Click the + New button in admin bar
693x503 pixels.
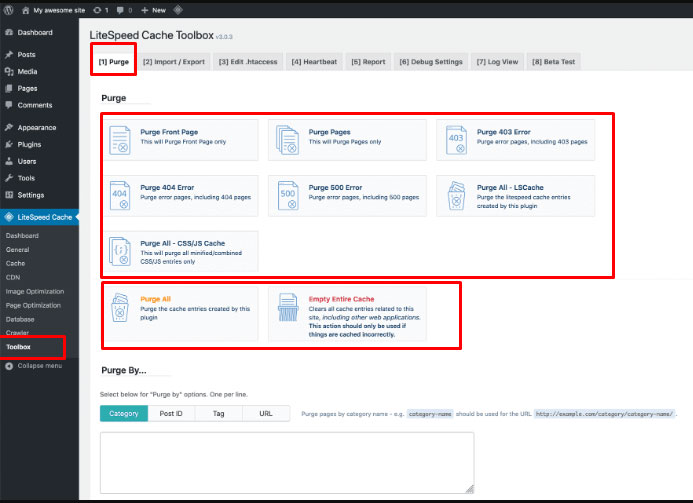[x=153, y=10]
